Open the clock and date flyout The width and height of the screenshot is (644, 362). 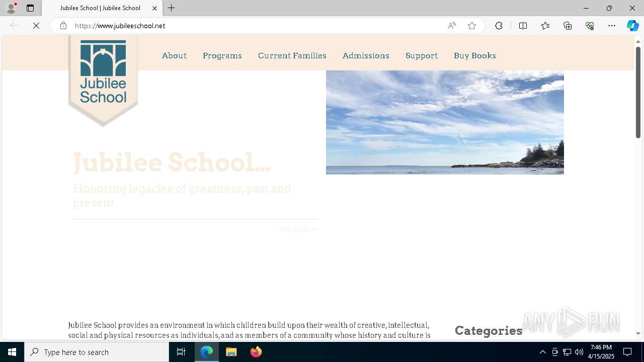click(x=602, y=352)
